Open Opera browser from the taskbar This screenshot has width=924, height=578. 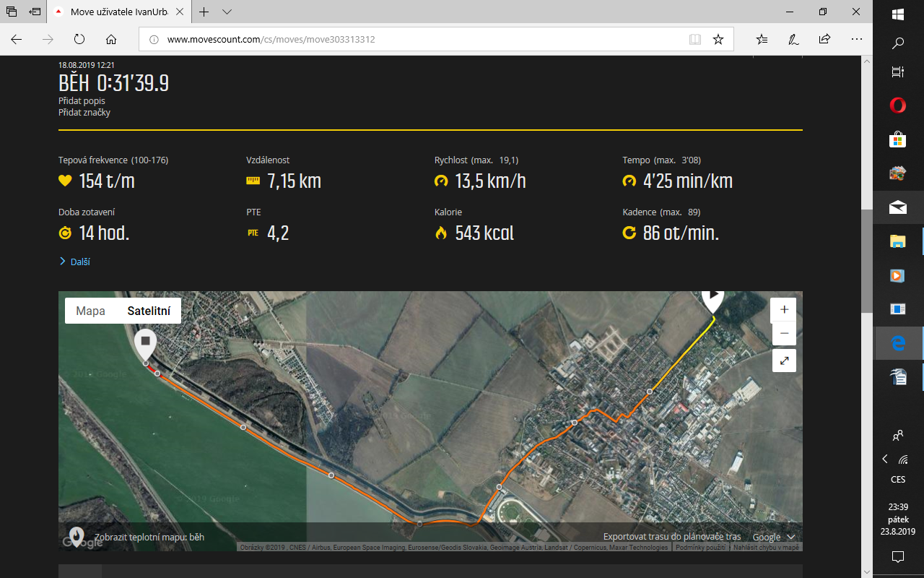(897, 106)
